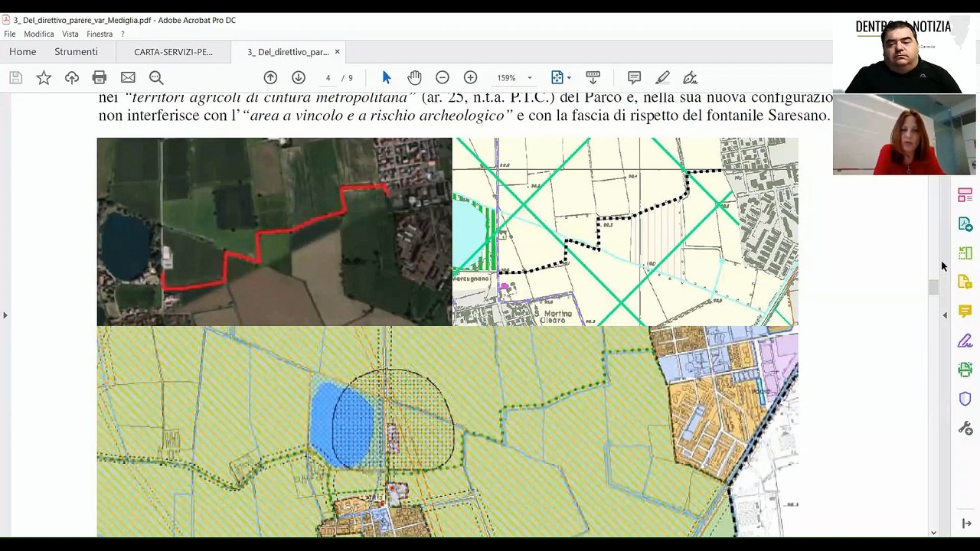Screen dimensions: 980x551
Task: Open Export PDF tool in right pane
Action: tap(965, 224)
